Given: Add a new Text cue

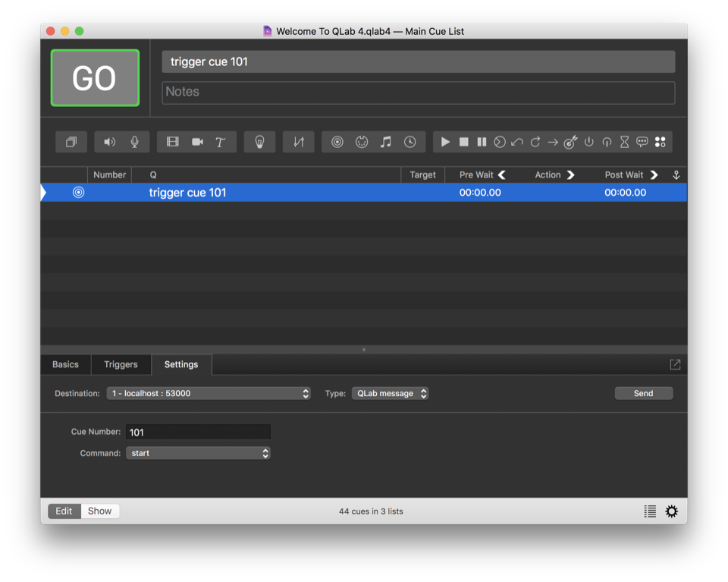Looking at the screenshot, I should pyautogui.click(x=221, y=142).
